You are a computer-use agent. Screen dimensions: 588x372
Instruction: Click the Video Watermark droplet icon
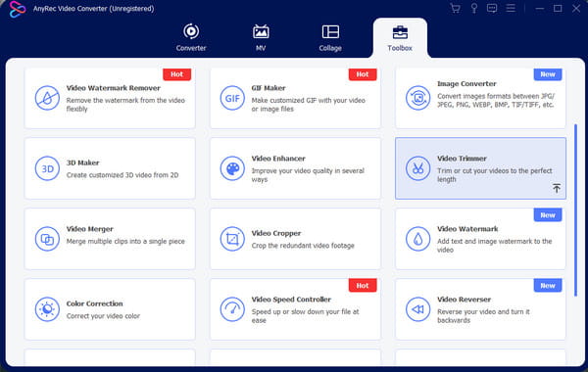click(417, 239)
